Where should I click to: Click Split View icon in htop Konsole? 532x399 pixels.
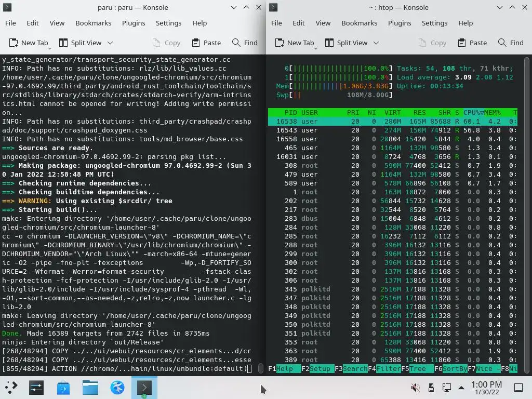[329, 43]
